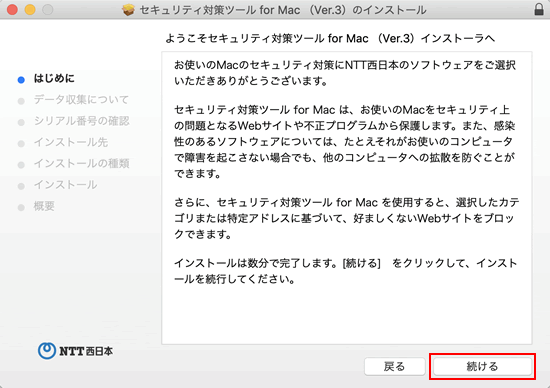Select the データ収集について step

click(81, 100)
